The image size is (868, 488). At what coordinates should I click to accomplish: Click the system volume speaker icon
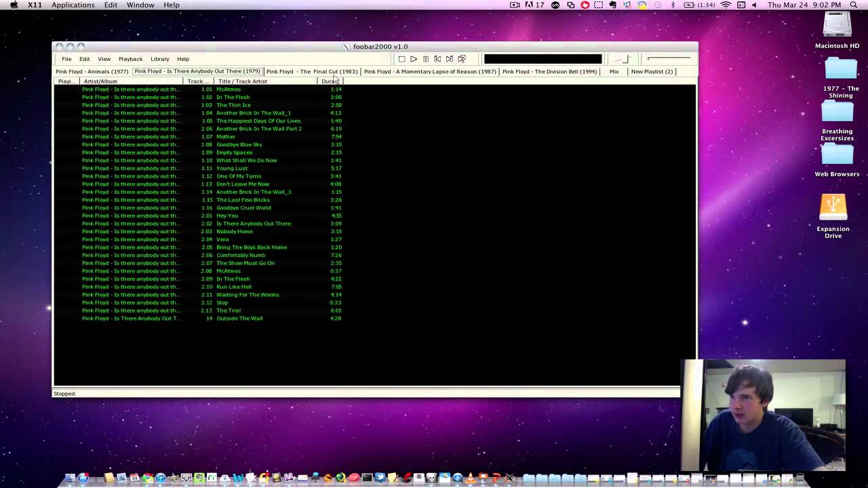tap(754, 5)
